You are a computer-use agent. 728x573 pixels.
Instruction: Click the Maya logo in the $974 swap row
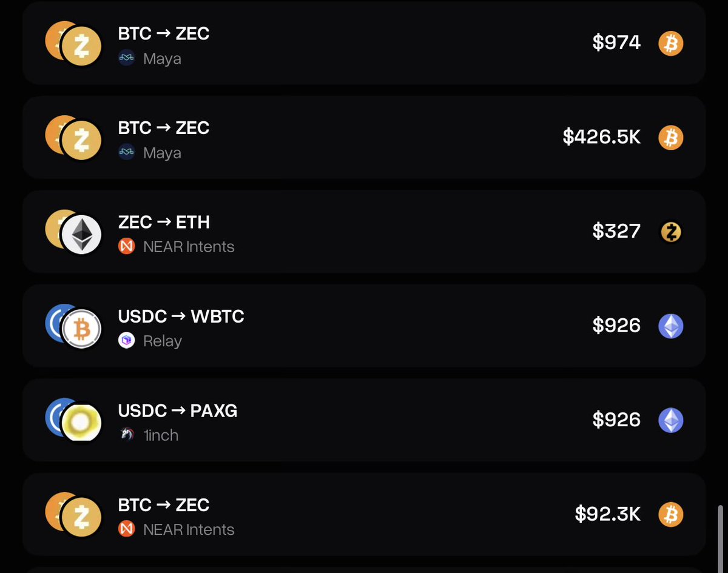coord(126,59)
